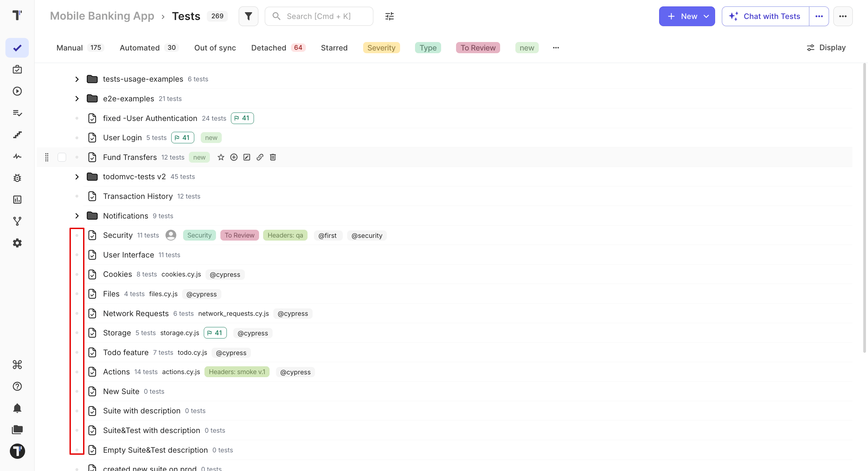
Task: Add a test to Fund Transfers with plus icon
Action: pyautogui.click(x=234, y=157)
